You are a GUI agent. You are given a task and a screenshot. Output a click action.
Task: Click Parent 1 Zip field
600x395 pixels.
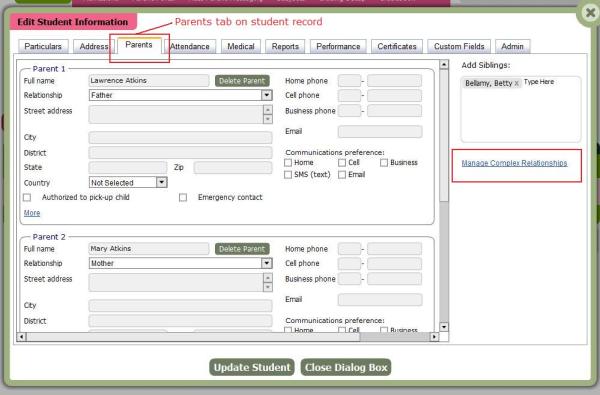[233, 167]
